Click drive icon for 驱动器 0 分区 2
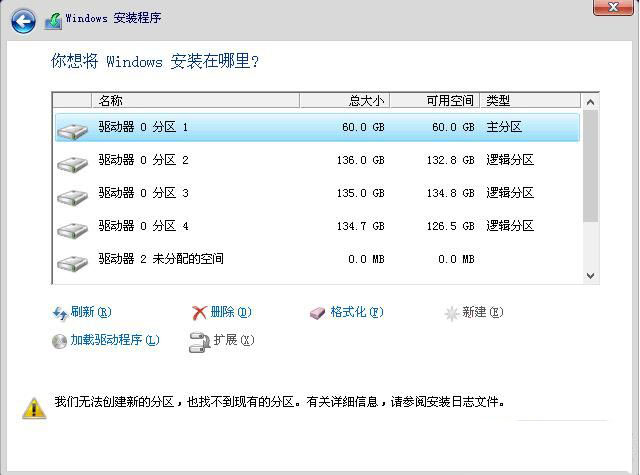This screenshot has height=475, width=640. (x=73, y=164)
